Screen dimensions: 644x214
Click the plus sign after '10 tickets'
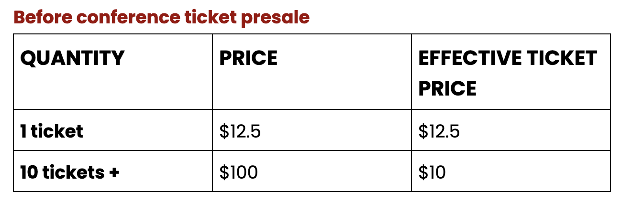pyautogui.click(x=113, y=172)
